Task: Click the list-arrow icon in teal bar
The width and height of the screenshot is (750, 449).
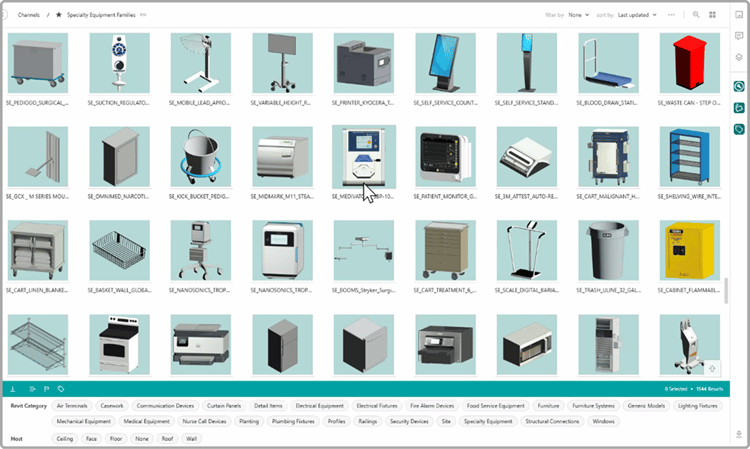Action: 32,389
